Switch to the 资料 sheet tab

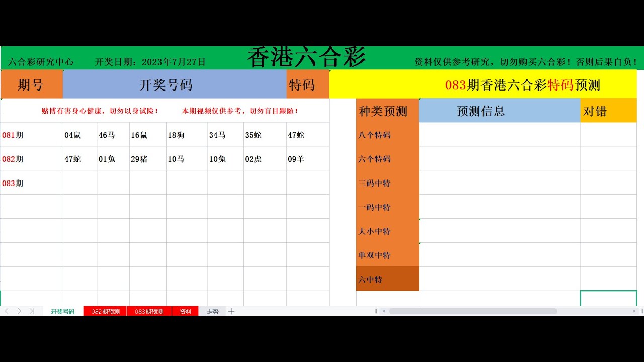[x=185, y=312]
